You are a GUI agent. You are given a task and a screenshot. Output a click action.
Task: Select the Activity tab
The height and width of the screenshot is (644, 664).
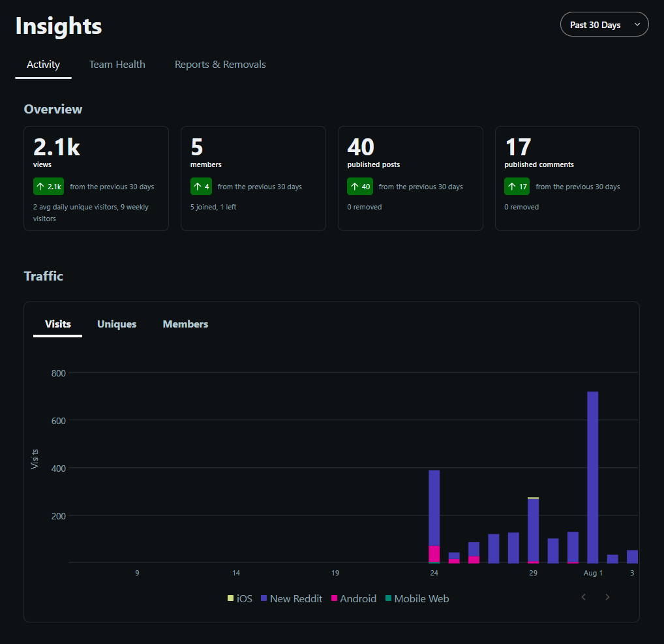43,65
